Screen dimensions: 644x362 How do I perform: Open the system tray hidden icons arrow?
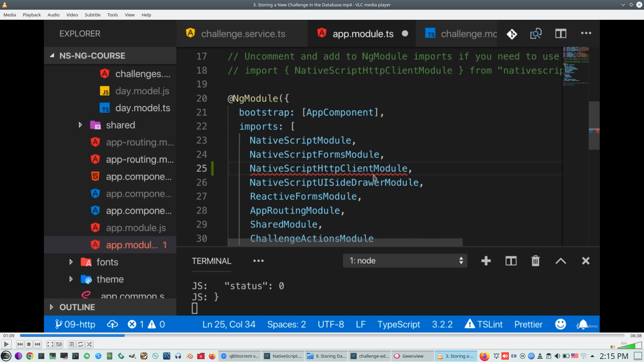point(592,356)
